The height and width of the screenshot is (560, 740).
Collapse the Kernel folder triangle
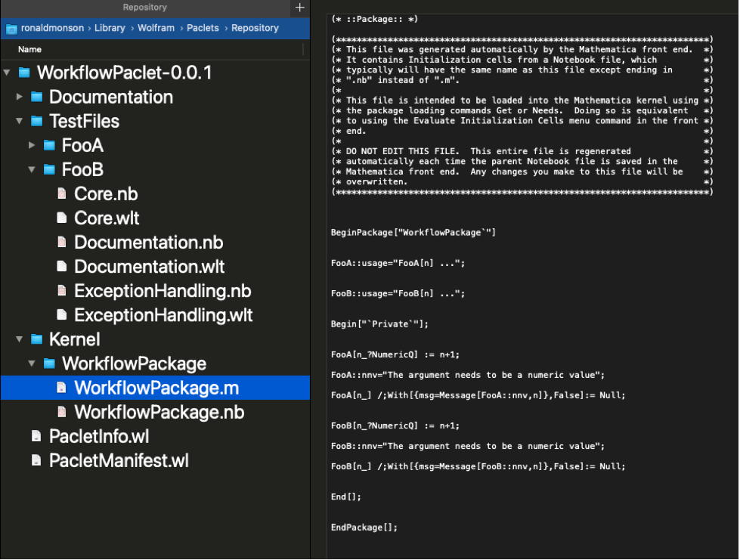tap(20, 339)
